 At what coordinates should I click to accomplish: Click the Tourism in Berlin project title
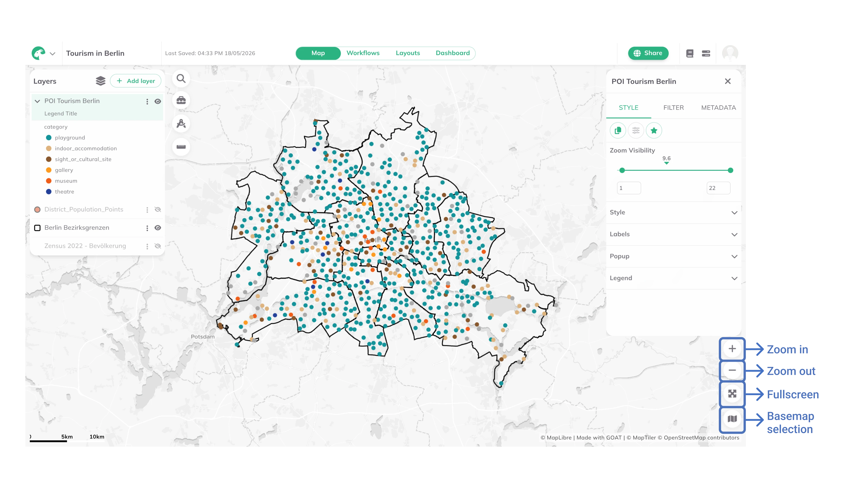[95, 53]
